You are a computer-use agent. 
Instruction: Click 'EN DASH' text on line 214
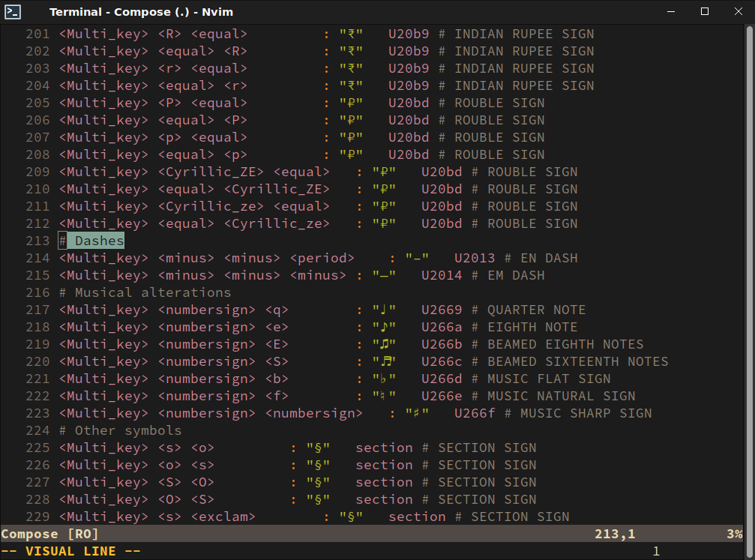tap(549, 258)
